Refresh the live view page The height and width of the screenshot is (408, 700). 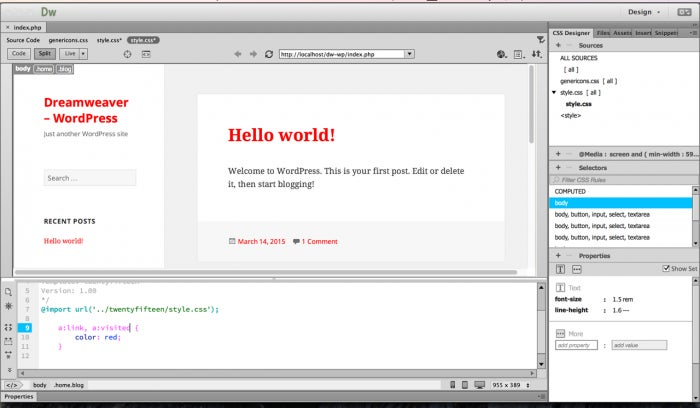269,54
